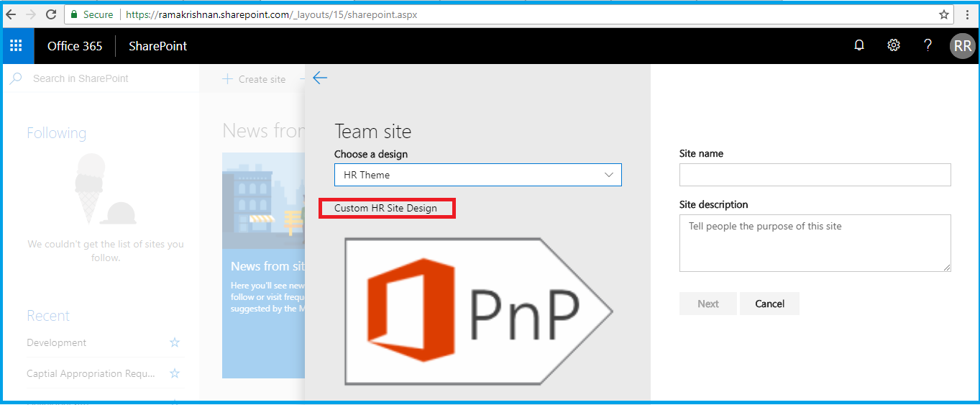This screenshot has width=980, height=405.
Task: Click the browser address bar URL
Action: (x=272, y=14)
